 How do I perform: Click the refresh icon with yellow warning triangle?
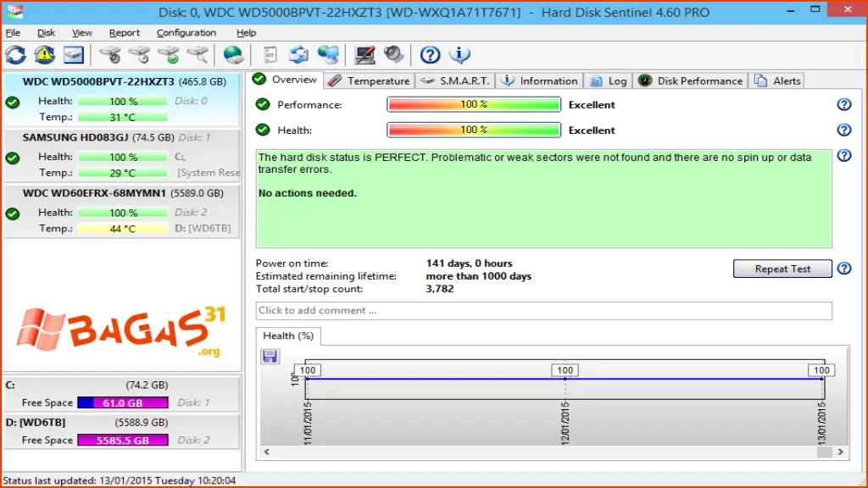44,55
